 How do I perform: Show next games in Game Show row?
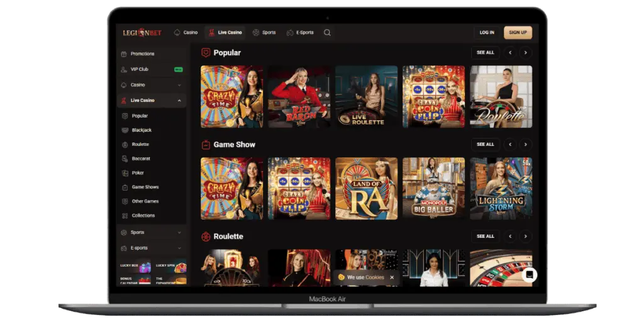[525, 145]
